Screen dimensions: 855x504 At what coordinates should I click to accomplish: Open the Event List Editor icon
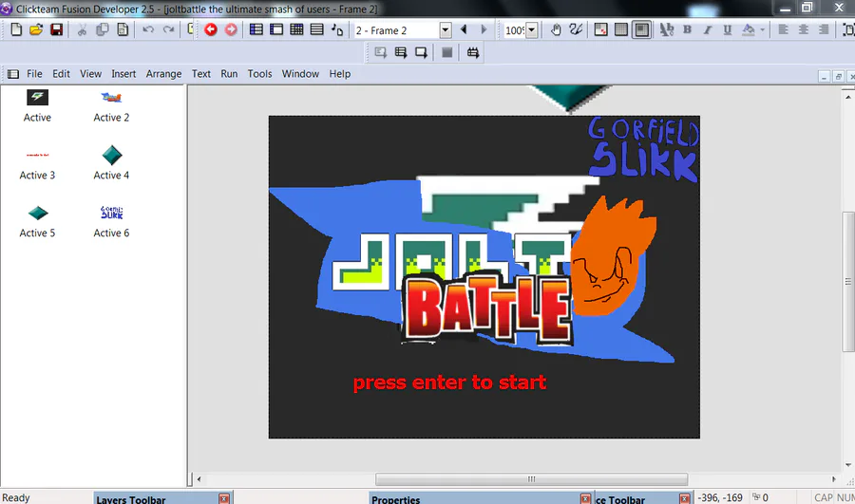316,29
